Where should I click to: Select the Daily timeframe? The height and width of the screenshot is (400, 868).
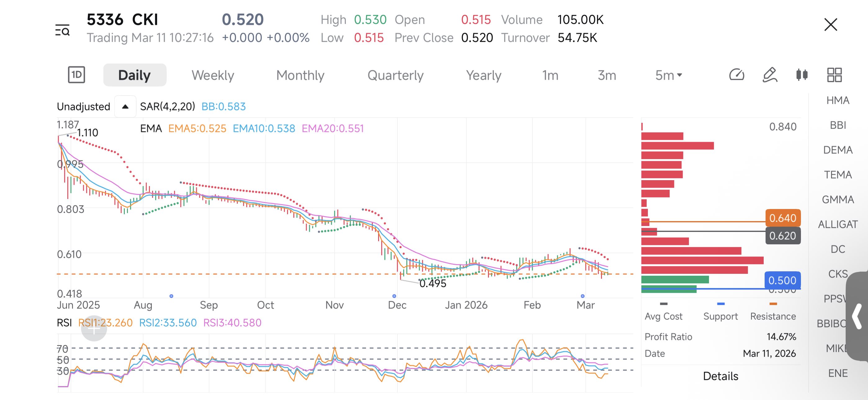tap(135, 75)
